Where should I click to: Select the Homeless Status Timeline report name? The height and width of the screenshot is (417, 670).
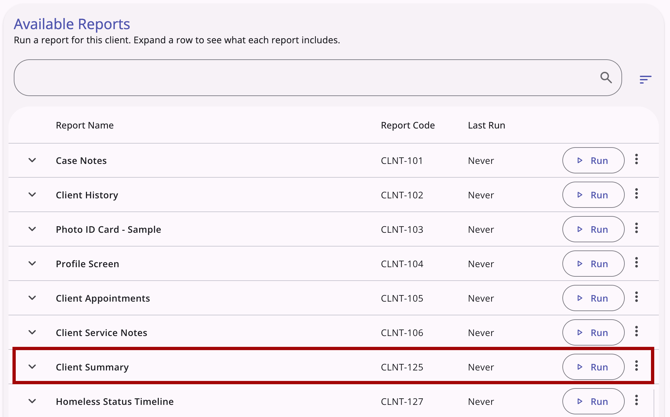pyautogui.click(x=115, y=402)
